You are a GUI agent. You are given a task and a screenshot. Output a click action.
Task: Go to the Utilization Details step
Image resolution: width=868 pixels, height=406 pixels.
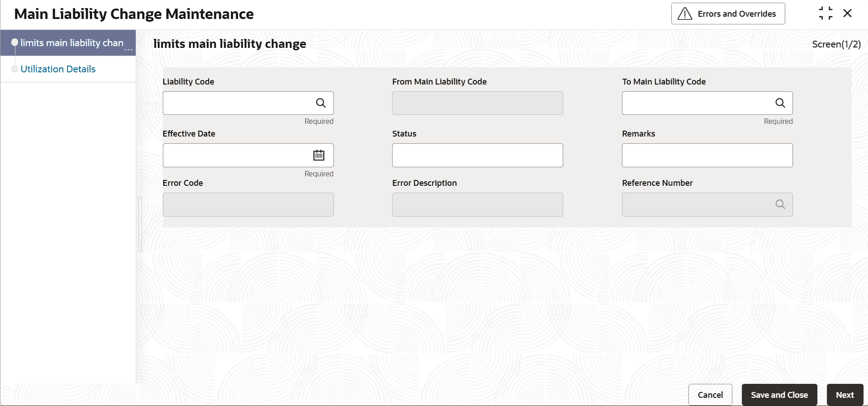click(58, 69)
